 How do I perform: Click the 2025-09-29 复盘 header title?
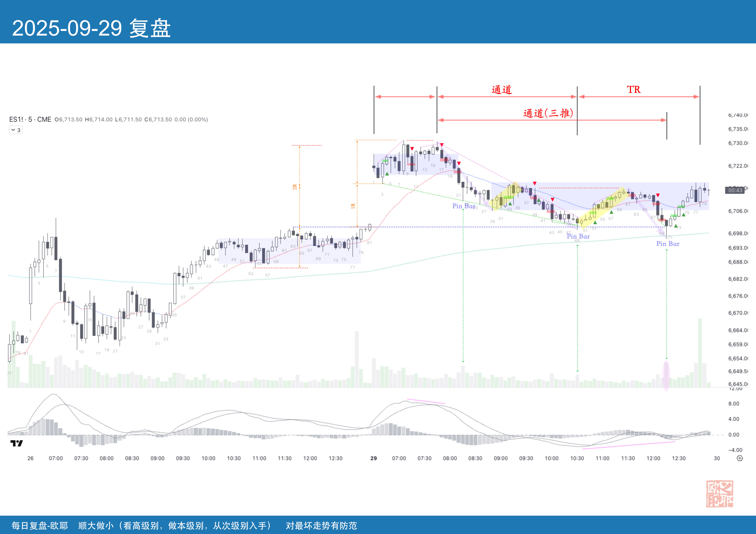(91, 28)
